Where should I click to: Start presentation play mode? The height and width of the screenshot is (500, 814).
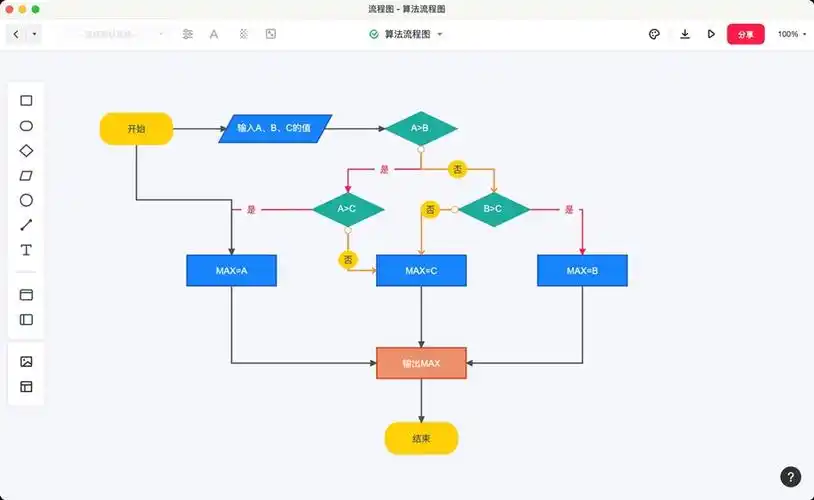pos(711,34)
